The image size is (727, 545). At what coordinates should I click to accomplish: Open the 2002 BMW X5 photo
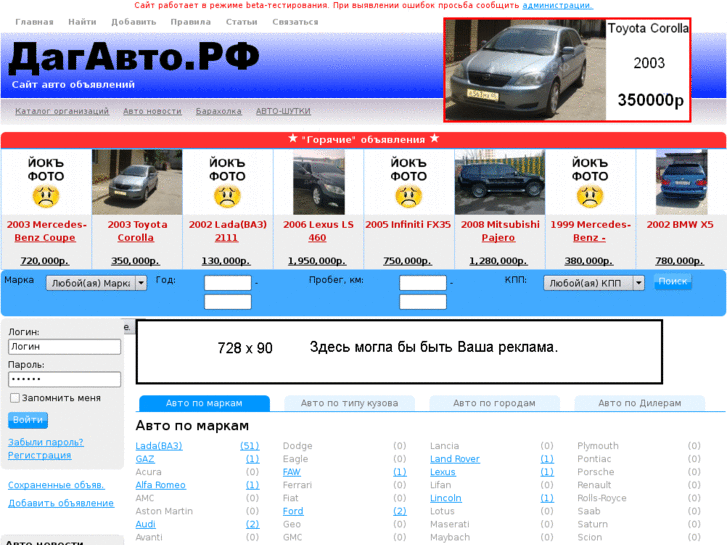coord(682,182)
